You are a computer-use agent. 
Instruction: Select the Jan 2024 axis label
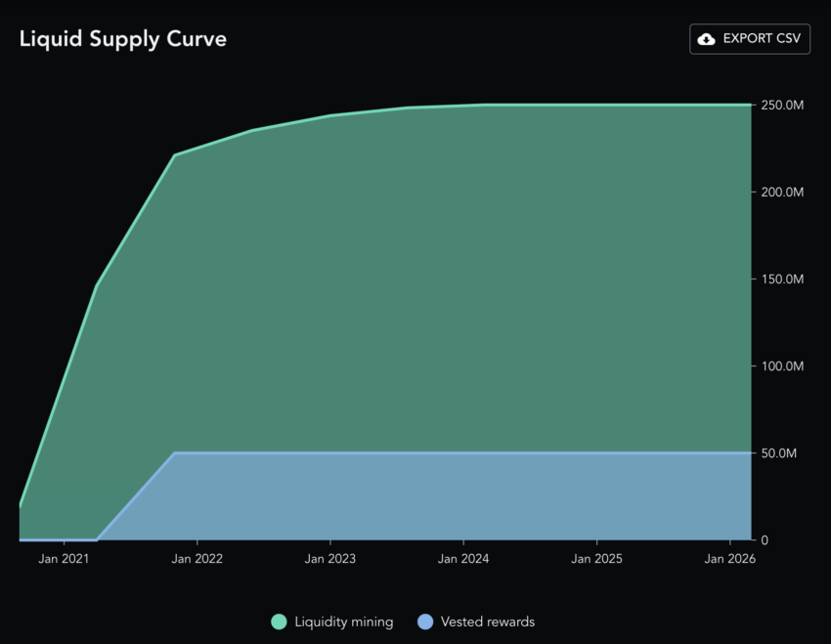tap(463, 559)
